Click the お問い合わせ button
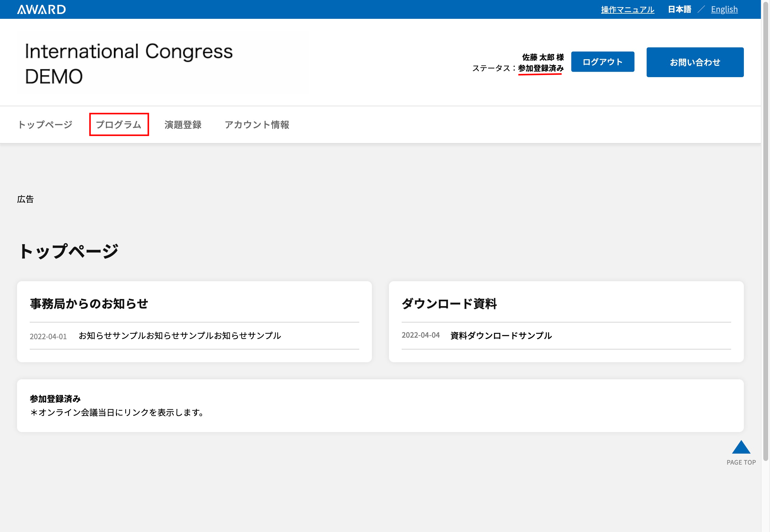 tap(695, 62)
